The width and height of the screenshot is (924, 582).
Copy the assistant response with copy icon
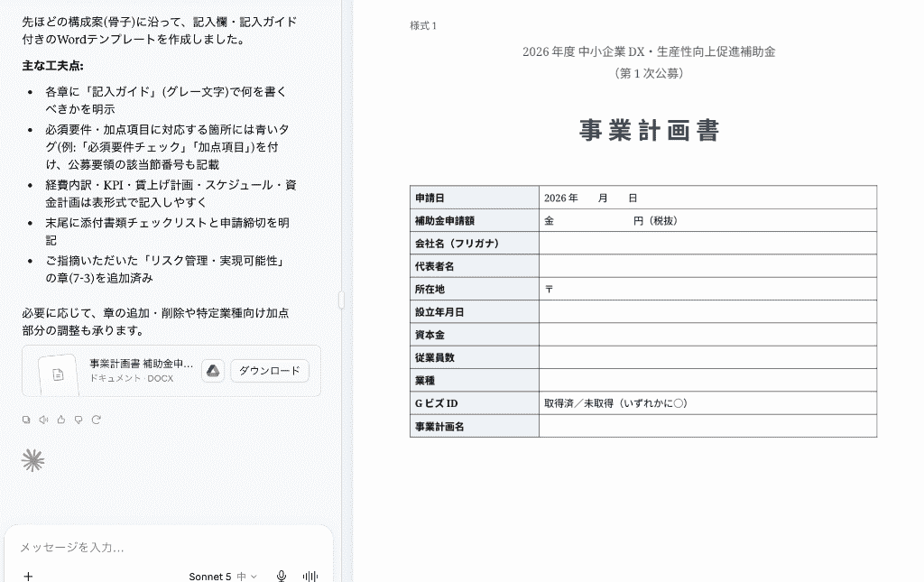click(x=26, y=420)
